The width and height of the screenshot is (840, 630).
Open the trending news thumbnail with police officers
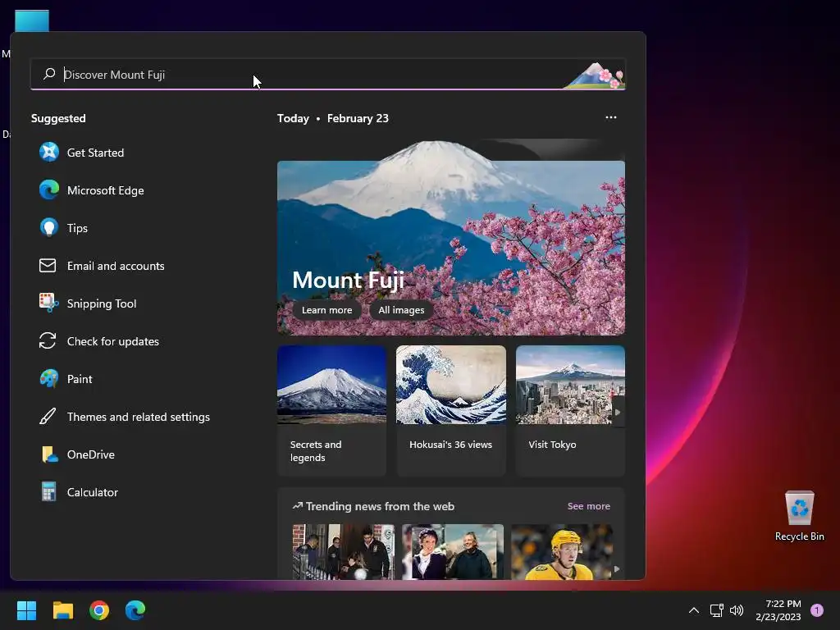(x=344, y=551)
